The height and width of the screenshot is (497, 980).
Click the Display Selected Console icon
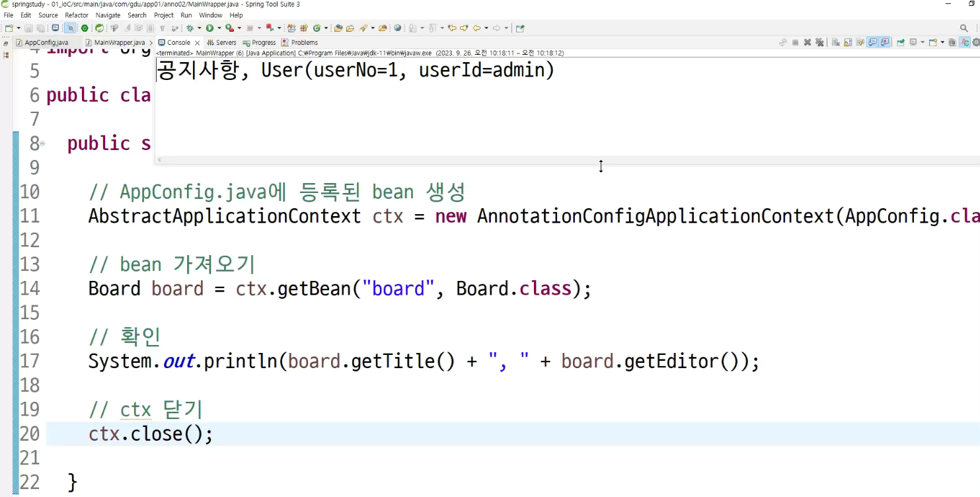(913, 42)
